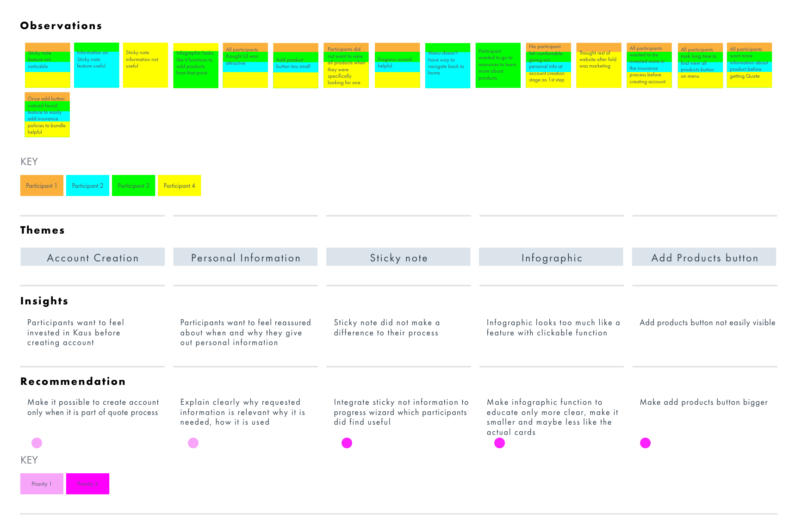The height and width of the screenshot is (532, 796).
Task: Select the magenta dot under Sticky note recommendation
Action: pyautogui.click(x=347, y=443)
